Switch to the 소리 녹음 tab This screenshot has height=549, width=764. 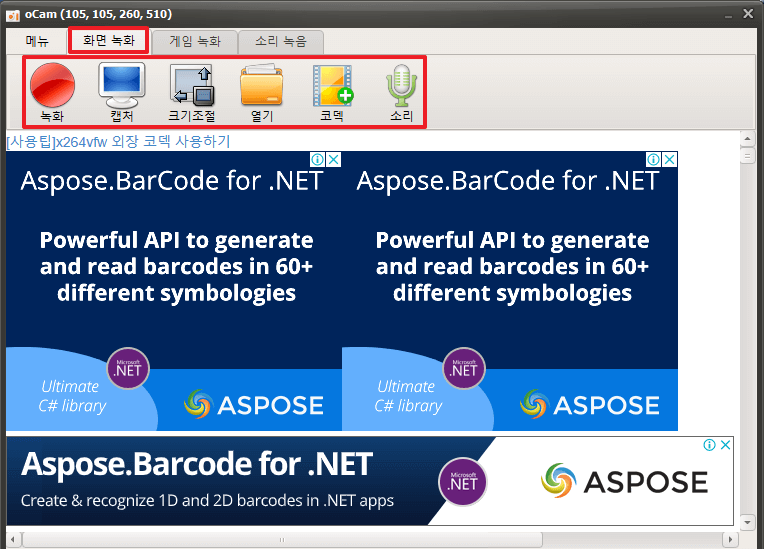pos(281,41)
